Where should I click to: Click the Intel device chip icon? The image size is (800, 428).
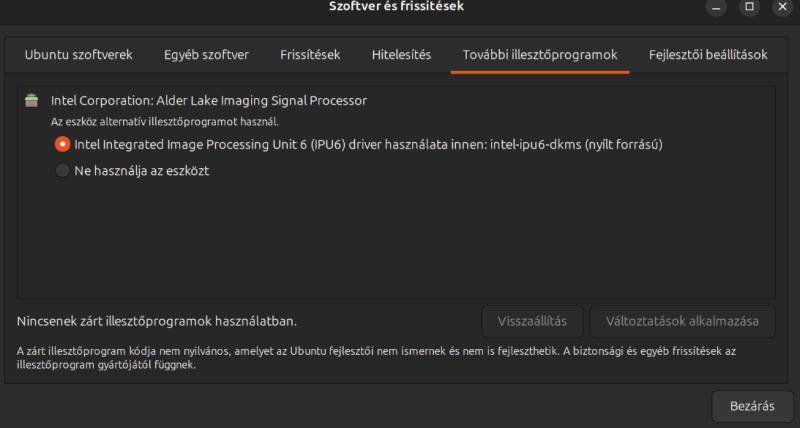point(32,100)
